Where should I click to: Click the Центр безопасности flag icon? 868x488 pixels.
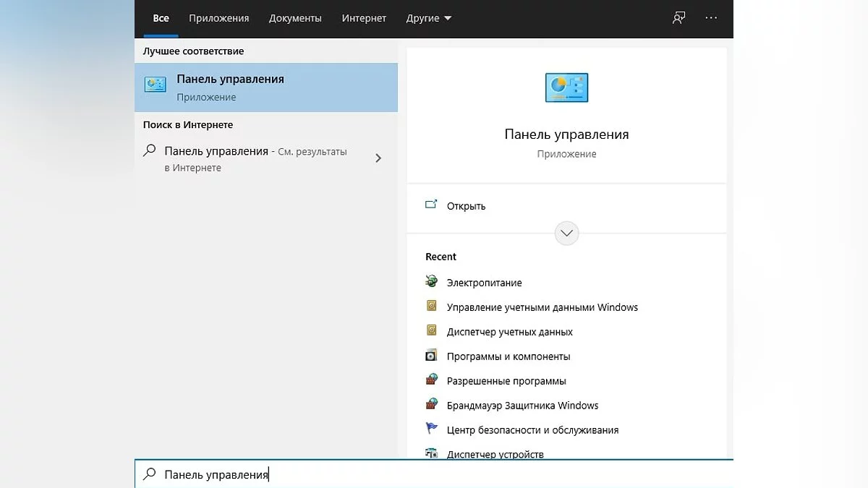click(x=432, y=429)
